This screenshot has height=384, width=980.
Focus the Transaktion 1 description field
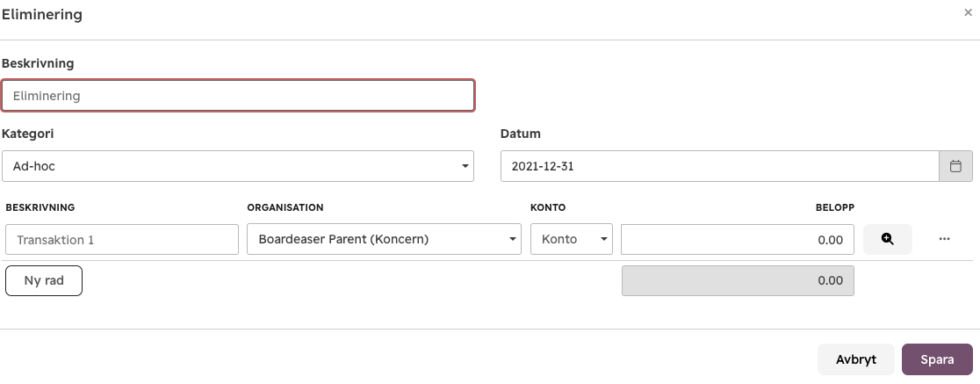[122, 240]
